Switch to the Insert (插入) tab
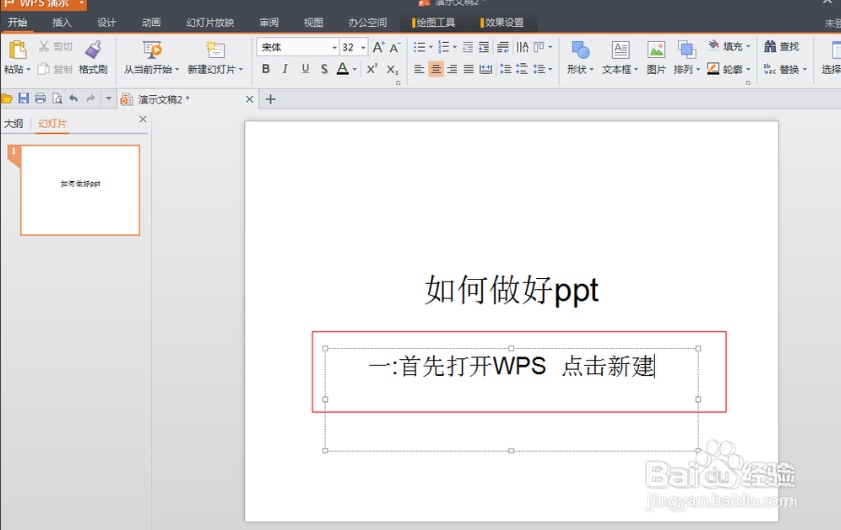Viewport: 841px width, 530px height. pos(62,23)
